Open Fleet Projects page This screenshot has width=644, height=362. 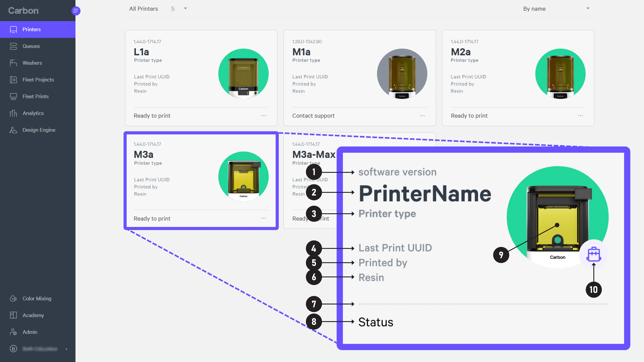tap(38, 80)
